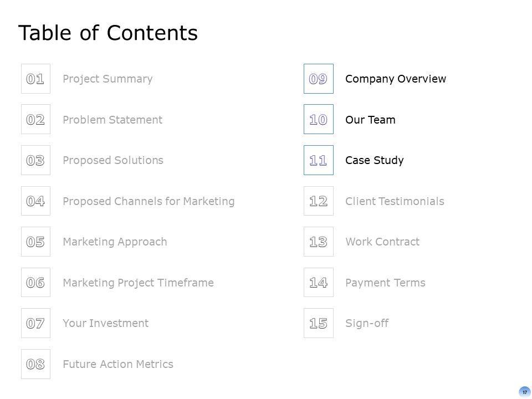Viewport: 532px width, 399px height.
Task: Click the slide number 17 badge
Action: 524,392
